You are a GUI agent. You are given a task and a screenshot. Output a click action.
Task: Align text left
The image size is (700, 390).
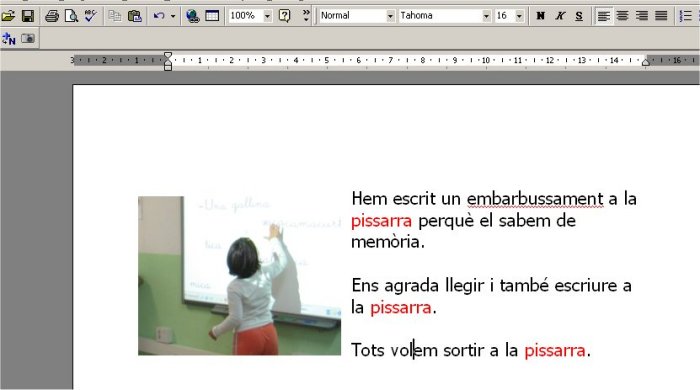coord(604,16)
